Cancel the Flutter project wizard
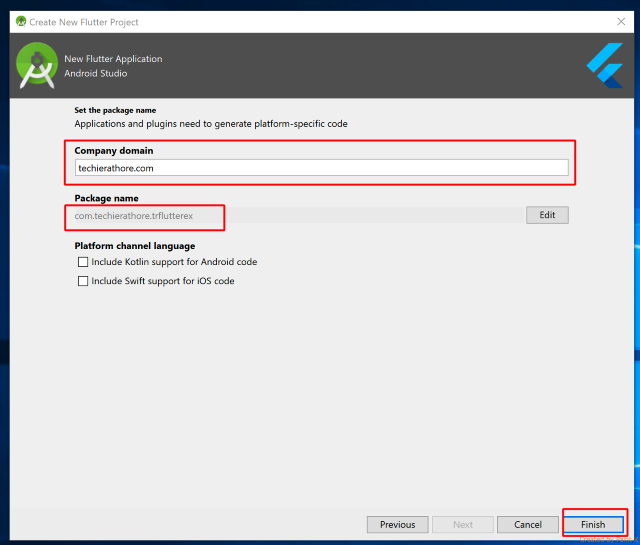Viewport: 640px width, 545px height. (x=527, y=524)
